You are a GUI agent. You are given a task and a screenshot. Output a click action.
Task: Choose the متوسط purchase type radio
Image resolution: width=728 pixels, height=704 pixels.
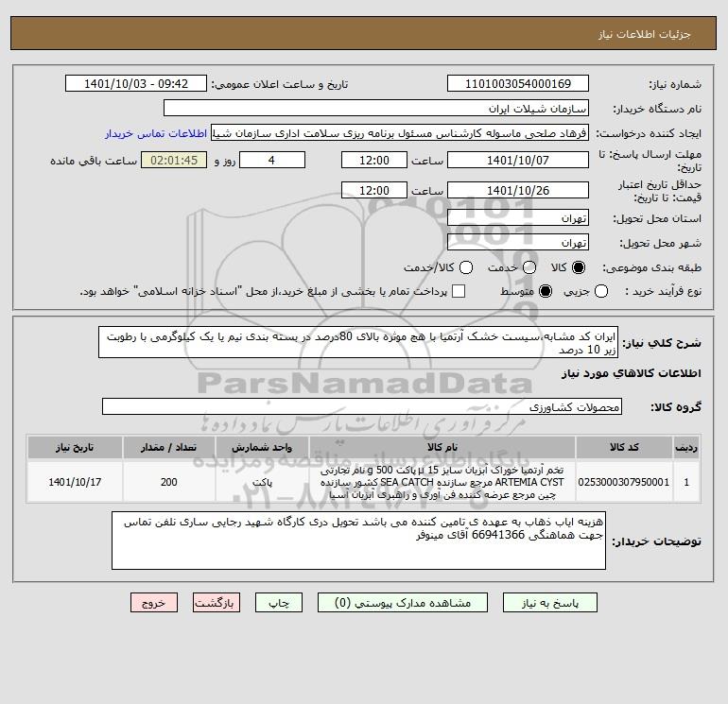click(546, 291)
